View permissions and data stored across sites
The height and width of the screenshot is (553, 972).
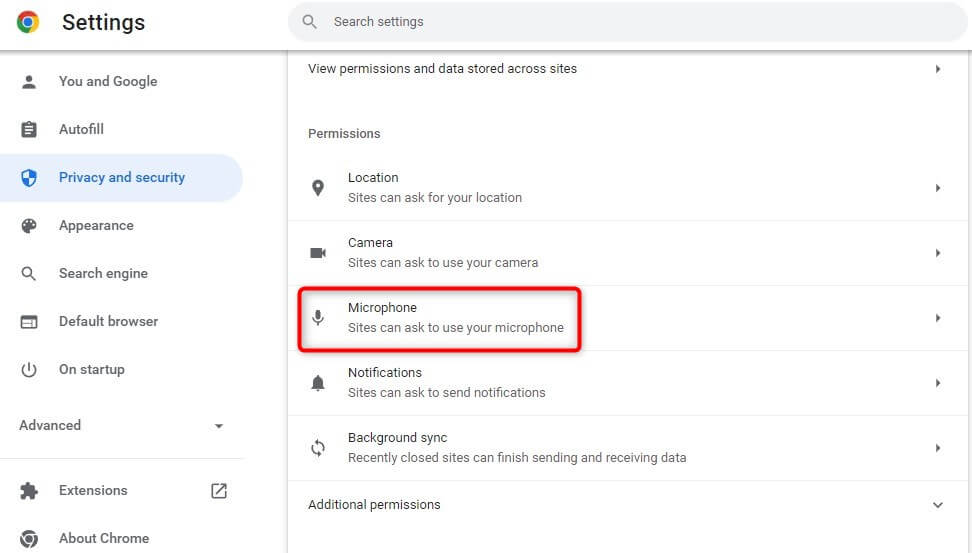coord(442,69)
